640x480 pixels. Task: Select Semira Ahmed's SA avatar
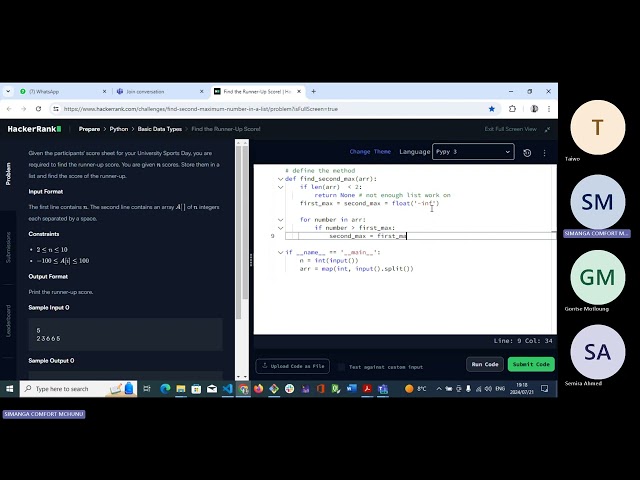click(x=598, y=352)
